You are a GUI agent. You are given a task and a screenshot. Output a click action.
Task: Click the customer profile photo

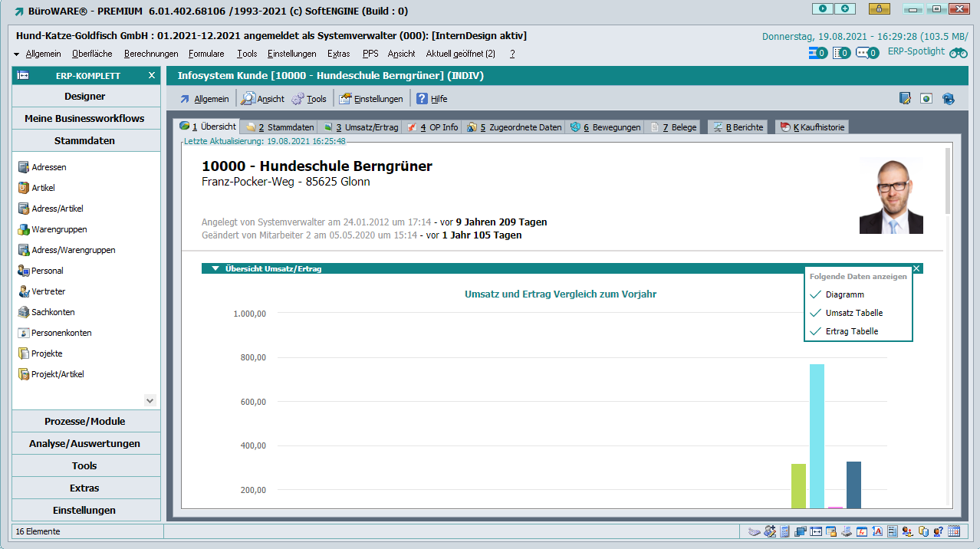tap(890, 196)
